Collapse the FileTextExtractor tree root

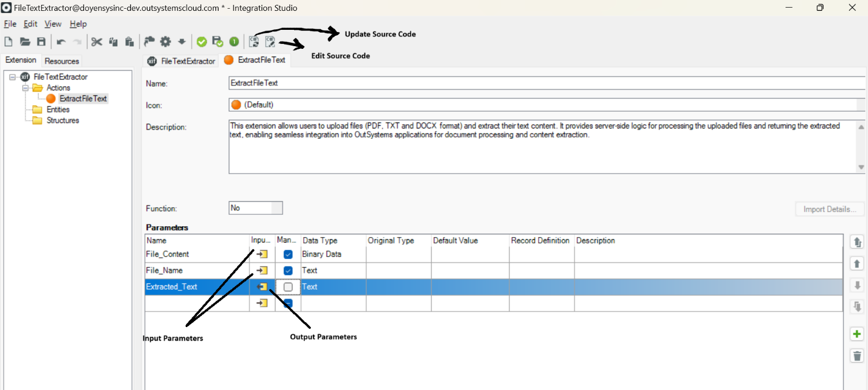tap(12, 77)
